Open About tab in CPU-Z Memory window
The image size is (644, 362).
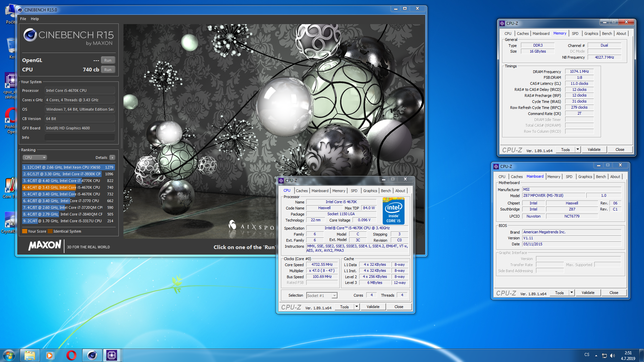[621, 34]
